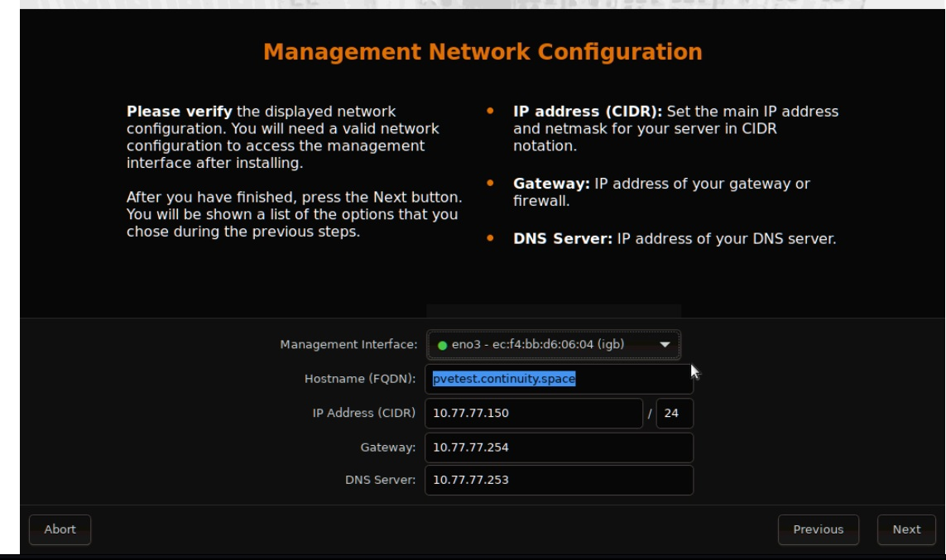Click the 'DNS Server:' form label beside the input
This screenshot has width=946, height=560.
(x=380, y=480)
